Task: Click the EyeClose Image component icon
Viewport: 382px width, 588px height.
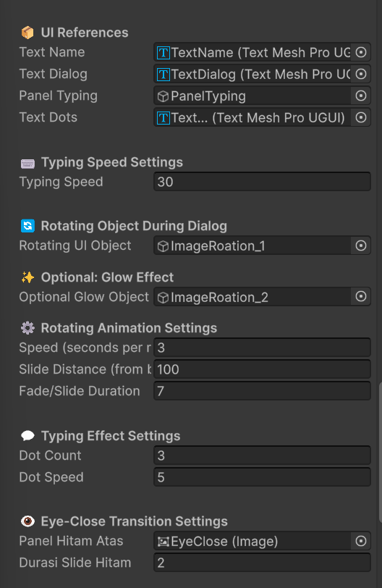Action: point(164,542)
